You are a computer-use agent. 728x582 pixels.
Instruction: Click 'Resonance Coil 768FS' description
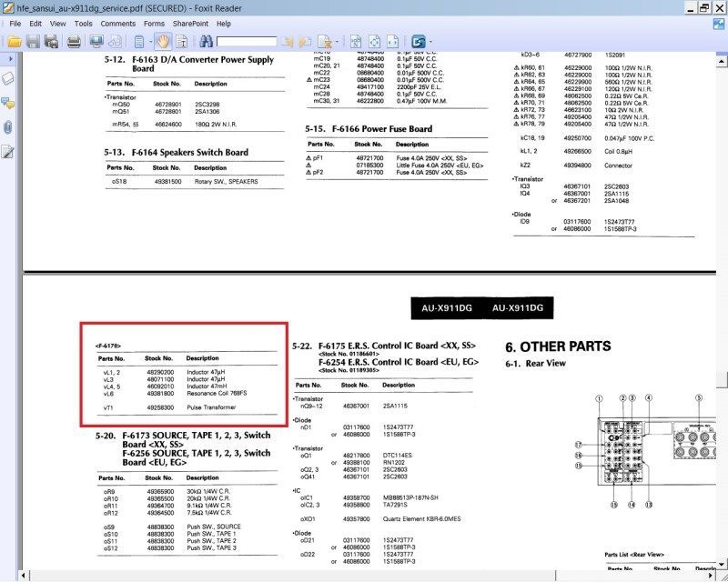[x=217, y=393]
